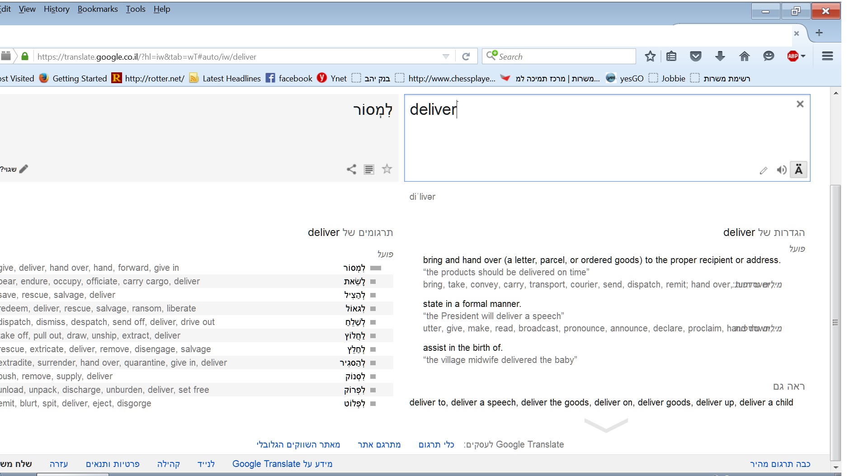This screenshot has width=868, height=476.
Task: Toggle instant translation off link
Action: click(780, 464)
